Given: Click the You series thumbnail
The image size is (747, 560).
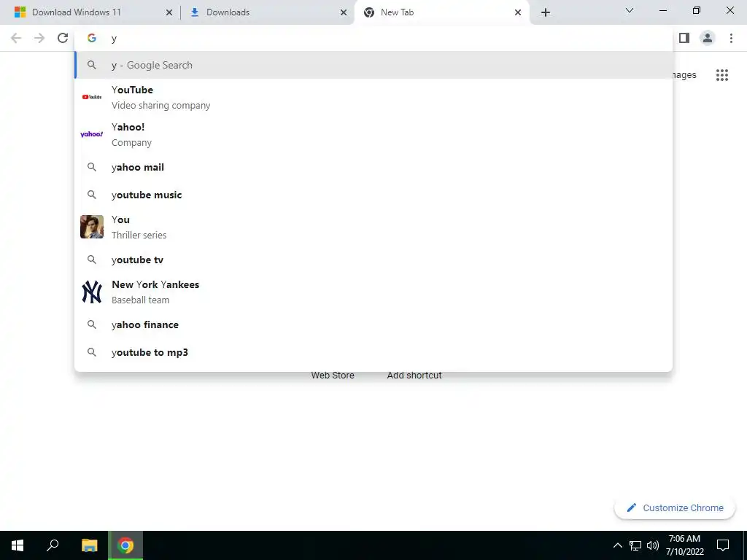Looking at the screenshot, I should (92, 227).
